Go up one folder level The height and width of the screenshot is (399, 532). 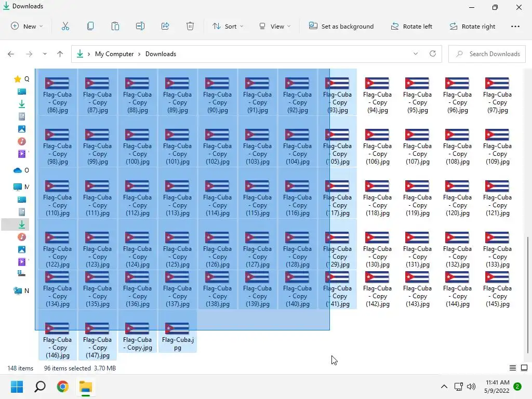coord(60,54)
